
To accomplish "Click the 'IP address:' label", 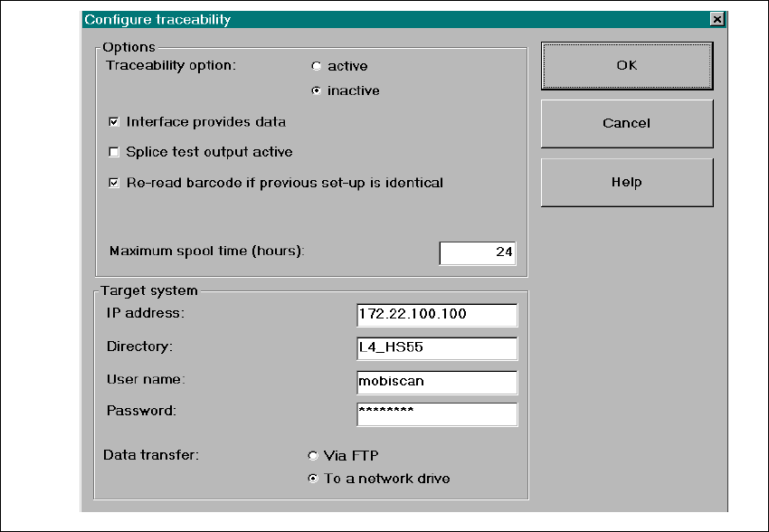I will (x=146, y=313).
